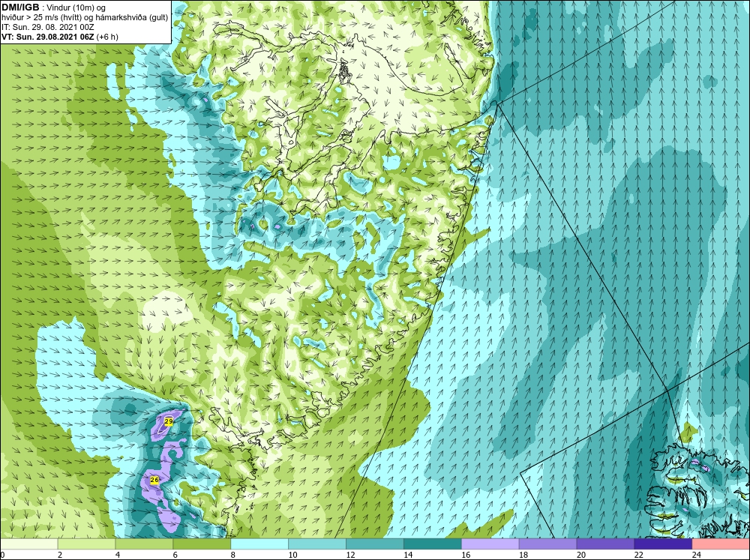Click the legend scale number 12

point(350,555)
